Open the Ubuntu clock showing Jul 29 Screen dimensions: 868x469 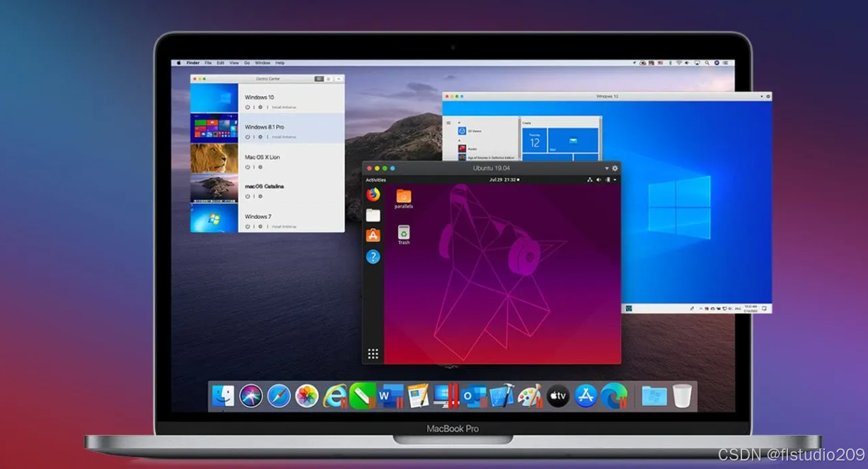504,180
